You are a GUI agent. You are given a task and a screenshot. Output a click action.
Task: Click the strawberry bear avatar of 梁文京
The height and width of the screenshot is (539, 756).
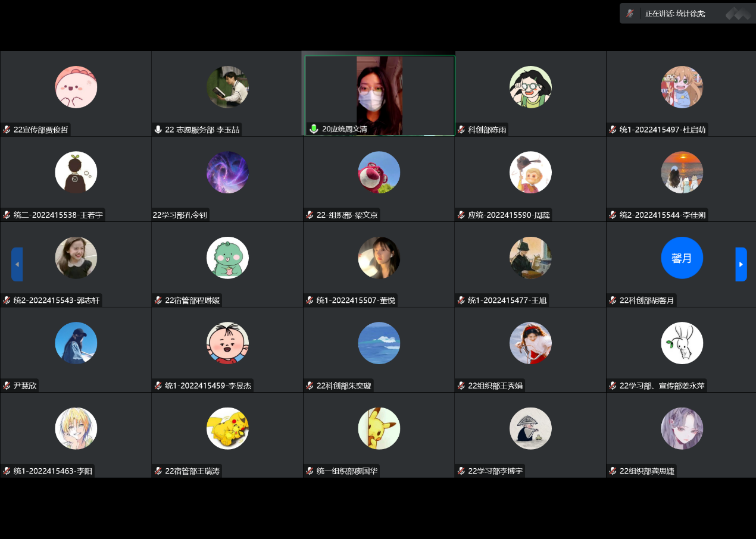tap(379, 173)
